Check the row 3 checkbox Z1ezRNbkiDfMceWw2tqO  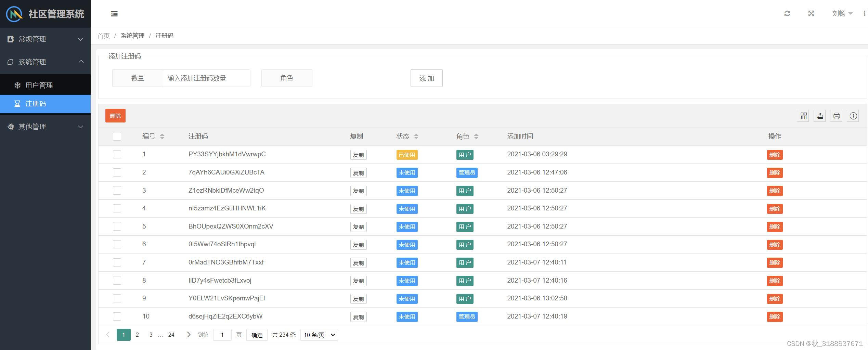click(117, 191)
